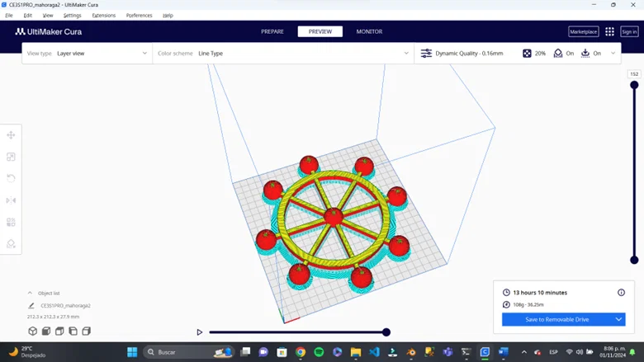
Task: Click the "212.3 x 212.3 x 27.9 mm" dimensions
Action: click(x=53, y=317)
